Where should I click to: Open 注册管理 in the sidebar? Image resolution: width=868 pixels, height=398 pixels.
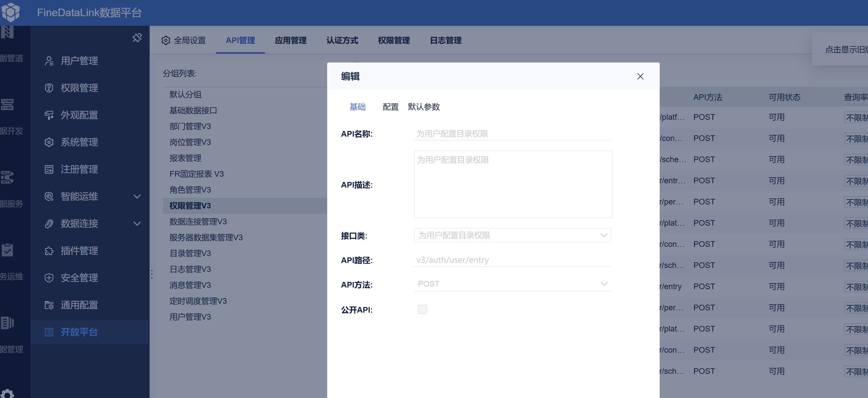(79, 169)
